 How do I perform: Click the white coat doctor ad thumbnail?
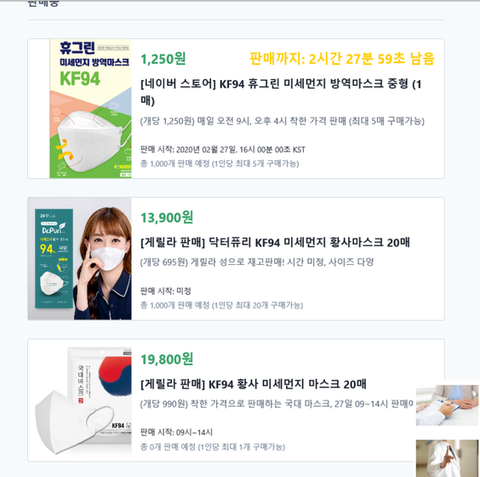pos(447,458)
